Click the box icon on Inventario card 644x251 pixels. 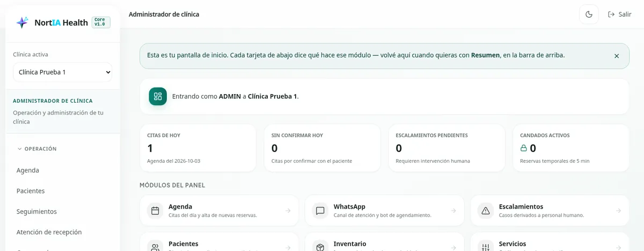(x=320, y=247)
